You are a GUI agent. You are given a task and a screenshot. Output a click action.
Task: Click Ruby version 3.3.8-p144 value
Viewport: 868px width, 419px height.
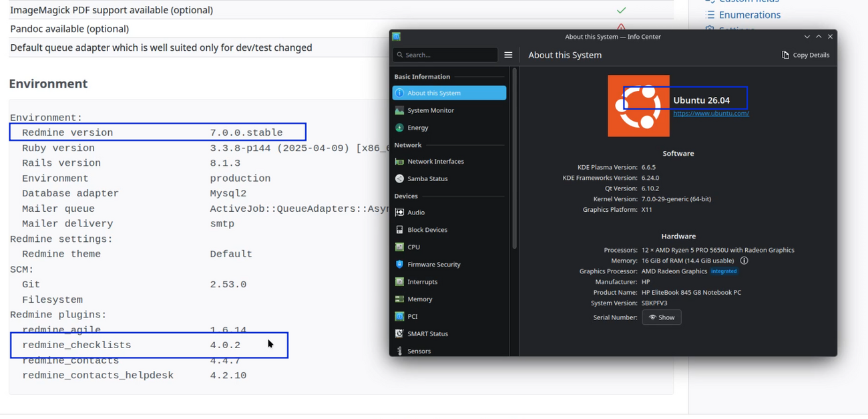[298, 148]
